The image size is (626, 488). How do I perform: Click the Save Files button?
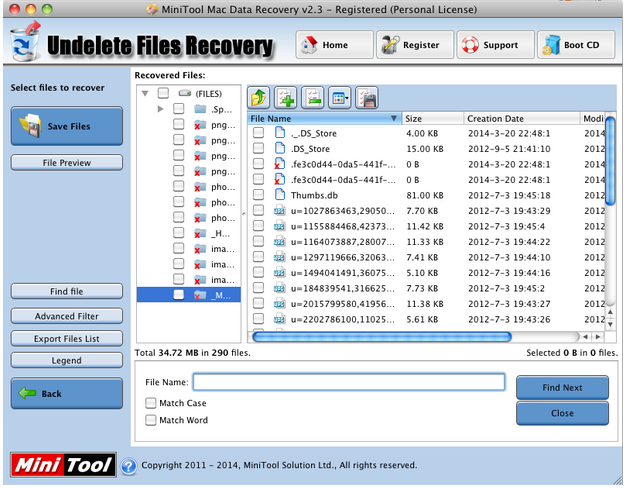67,126
